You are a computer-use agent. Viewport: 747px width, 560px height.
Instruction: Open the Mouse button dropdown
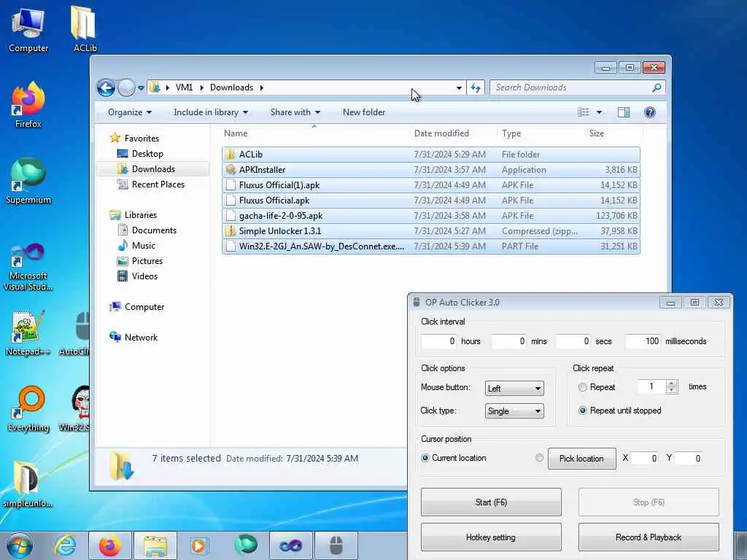coord(514,388)
